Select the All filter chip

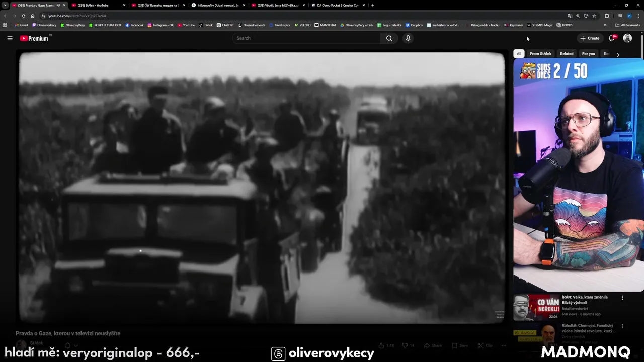(x=519, y=54)
